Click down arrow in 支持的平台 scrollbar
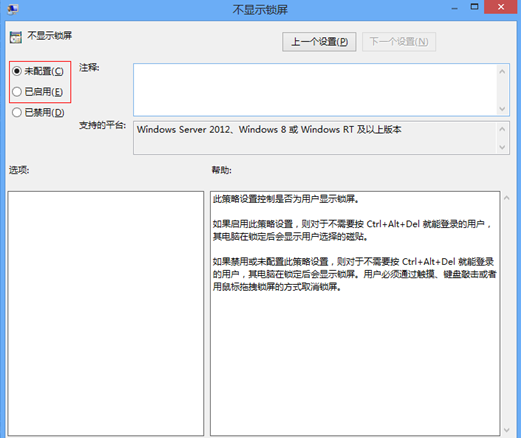Image resolution: width=521 pixels, height=438 pixels. pos(502,147)
